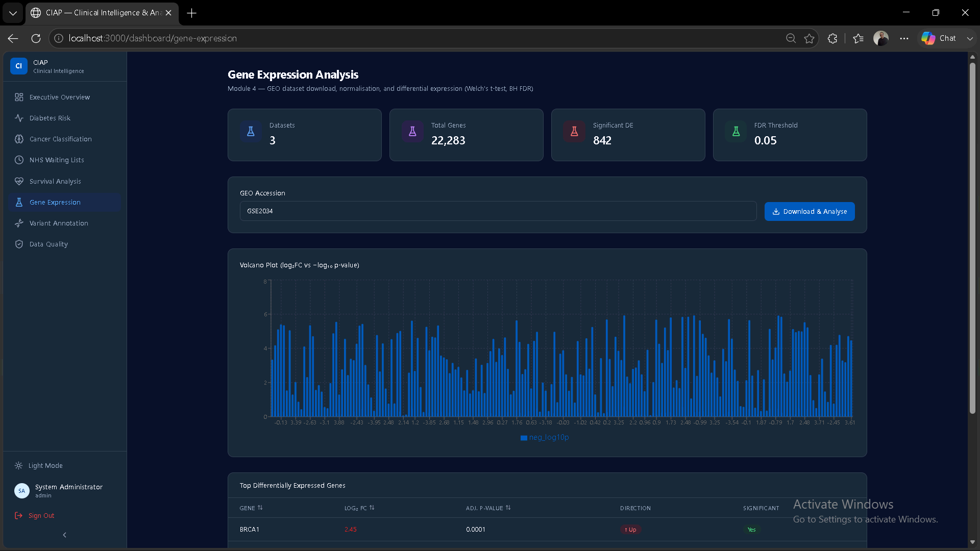
Task: Click the Survival Analysis heart icon
Action: tap(19, 181)
